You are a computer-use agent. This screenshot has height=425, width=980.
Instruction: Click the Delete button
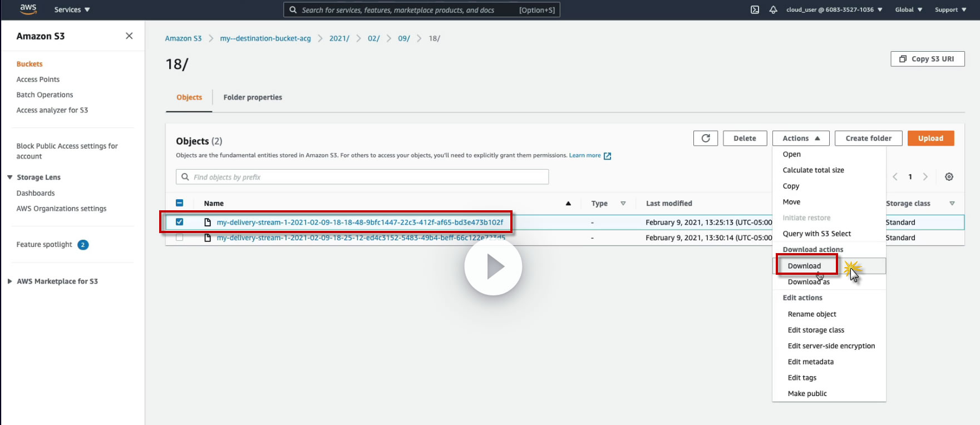[x=745, y=138]
